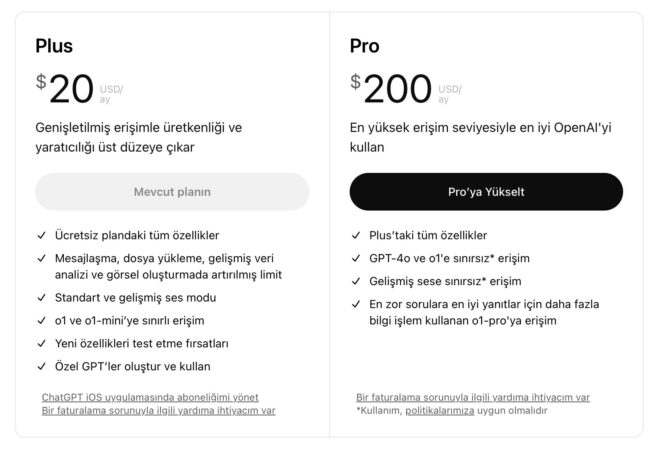
Task: Open the billing help link under the Pro plan
Action: (x=472, y=396)
